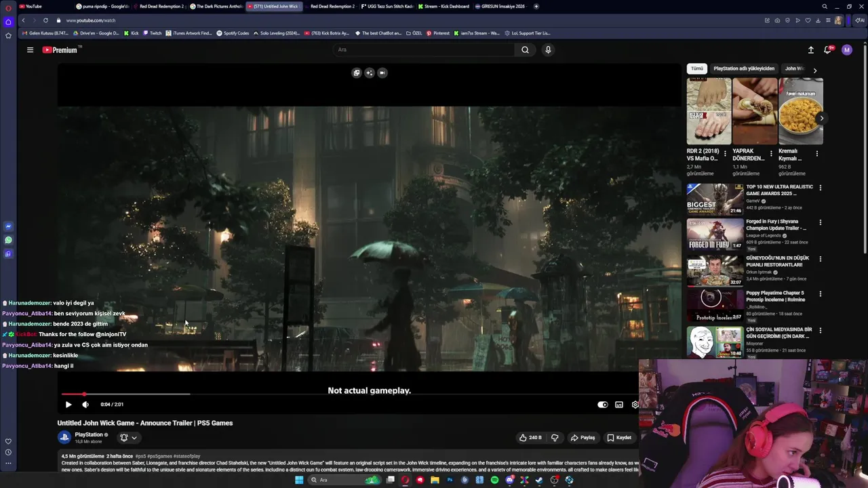This screenshot has width=868, height=488.
Task: Open Messenger in the Opera sidebar
Action: pos(8,226)
